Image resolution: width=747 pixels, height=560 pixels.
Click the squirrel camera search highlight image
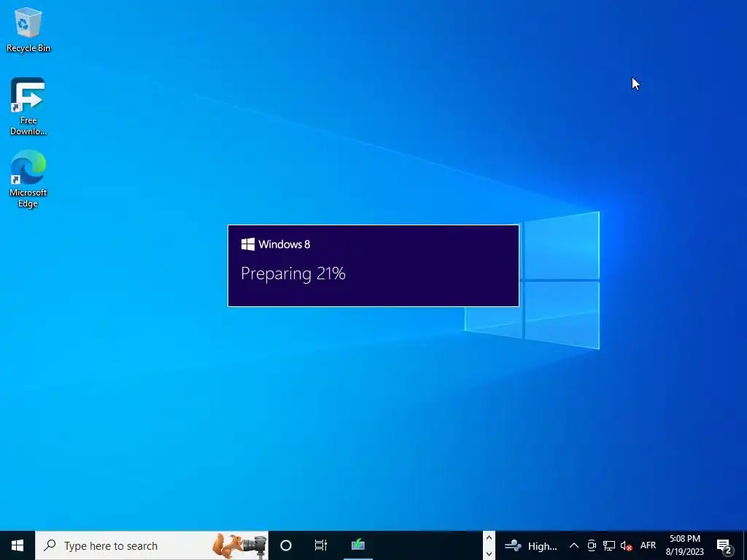[x=239, y=545]
